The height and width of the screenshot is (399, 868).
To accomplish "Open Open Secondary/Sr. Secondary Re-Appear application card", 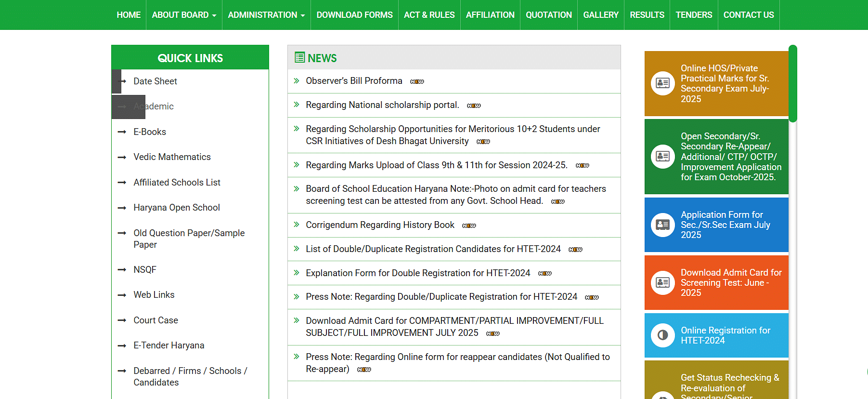I will [716, 157].
